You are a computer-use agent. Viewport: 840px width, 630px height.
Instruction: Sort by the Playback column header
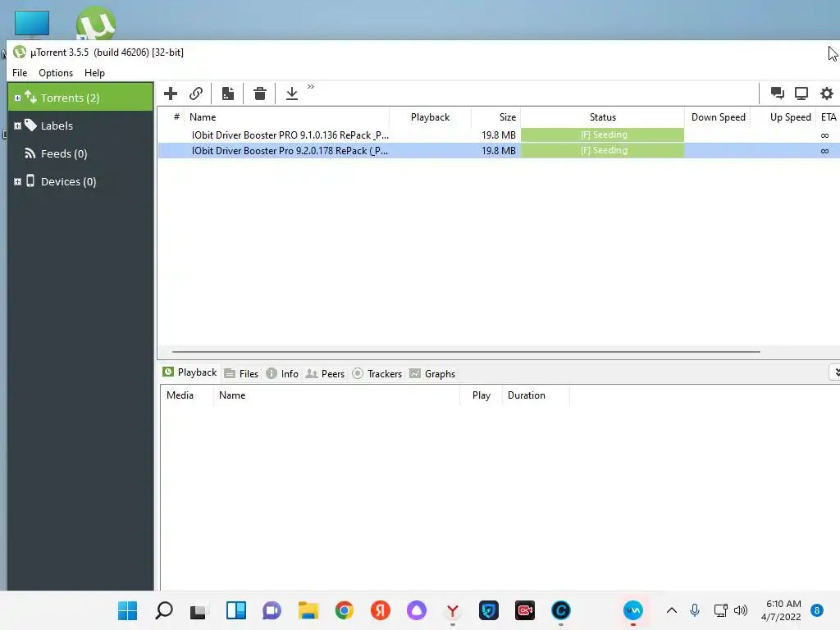[x=430, y=116]
